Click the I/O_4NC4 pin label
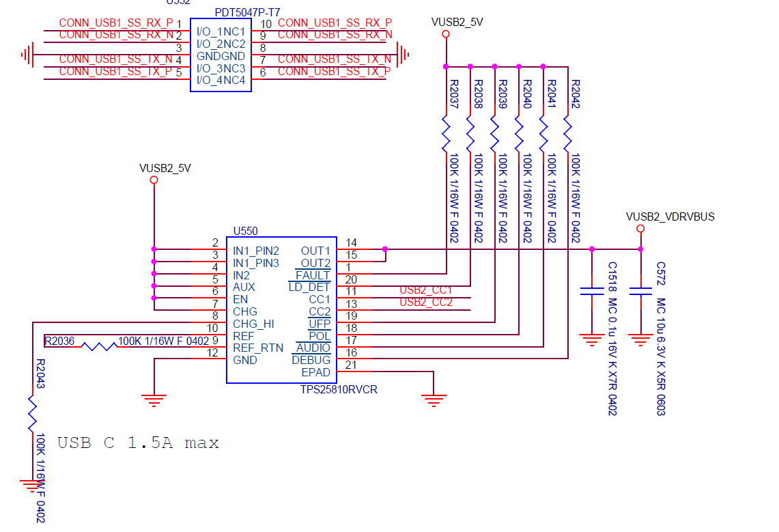The width and height of the screenshot is (779, 532). click(x=221, y=81)
